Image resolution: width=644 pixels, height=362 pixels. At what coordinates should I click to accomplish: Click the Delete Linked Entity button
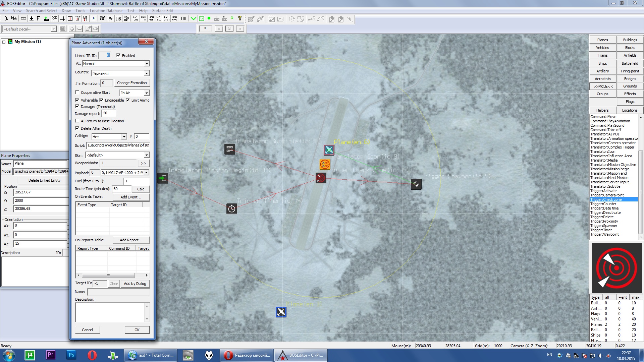pyautogui.click(x=44, y=180)
